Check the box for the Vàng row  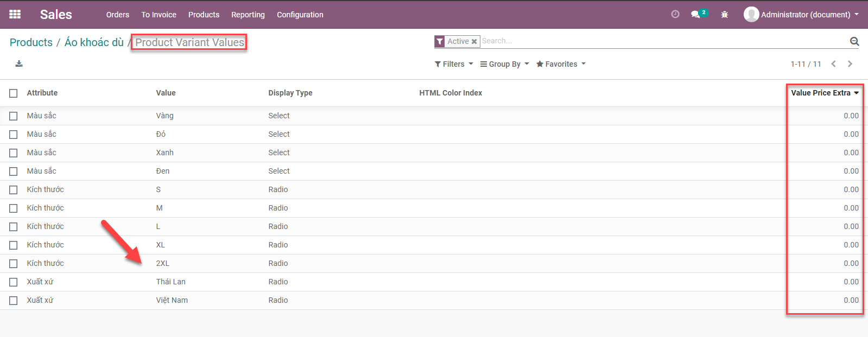click(x=14, y=116)
